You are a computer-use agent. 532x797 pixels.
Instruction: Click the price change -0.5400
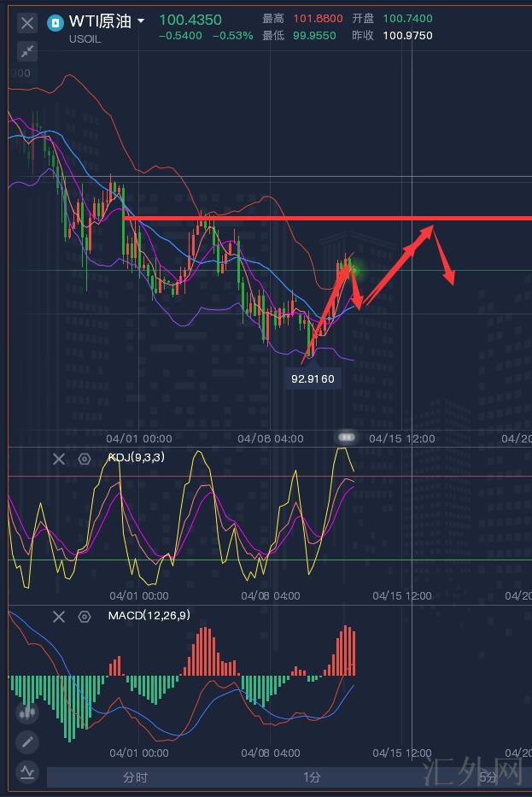coord(180,36)
